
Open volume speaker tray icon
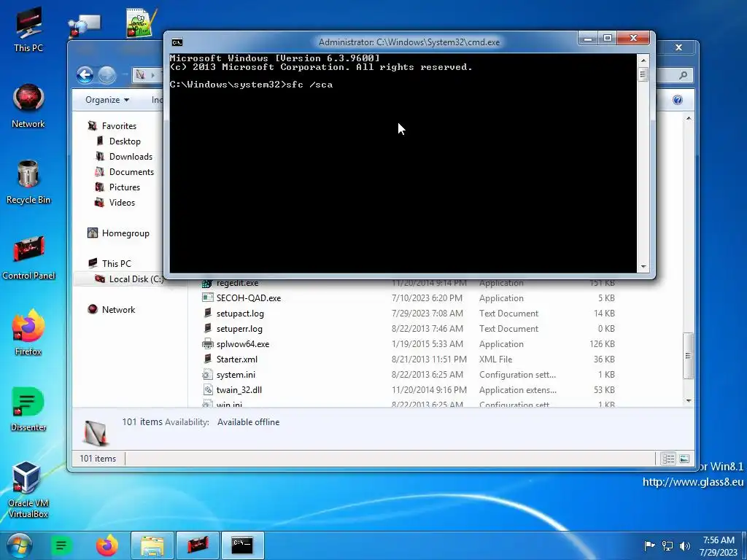click(x=685, y=545)
